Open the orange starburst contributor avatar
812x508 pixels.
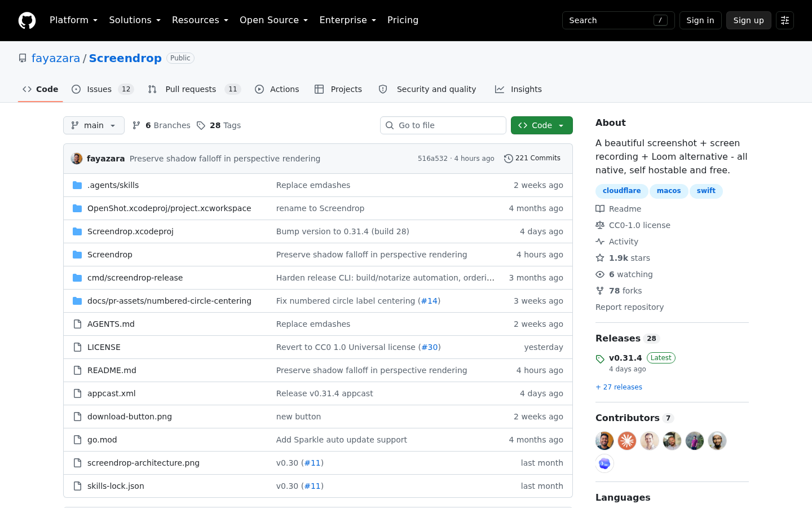[627, 441]
